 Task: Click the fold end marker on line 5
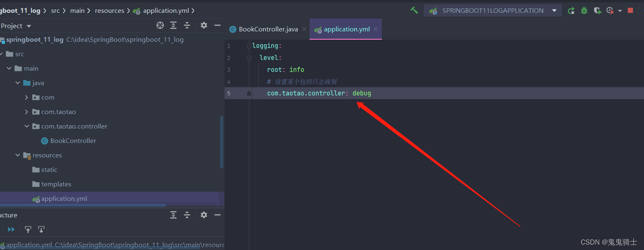click(x=249, y=93)
